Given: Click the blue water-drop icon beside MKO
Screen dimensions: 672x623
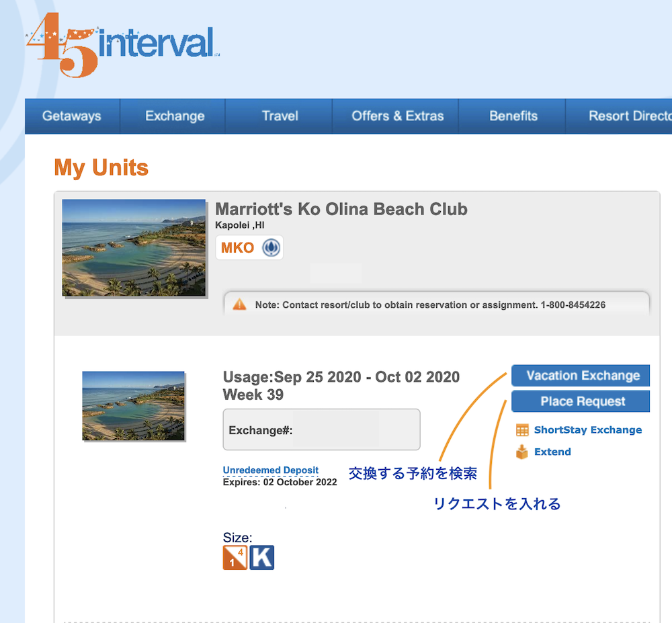Looking at the screenshot, I should tap(271, 247).
